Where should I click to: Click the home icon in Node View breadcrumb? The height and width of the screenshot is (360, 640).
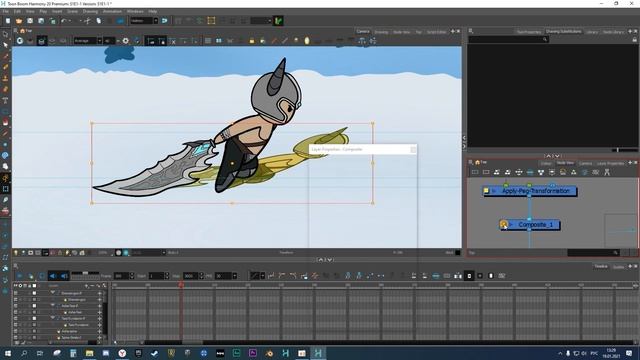pos(477,162)
